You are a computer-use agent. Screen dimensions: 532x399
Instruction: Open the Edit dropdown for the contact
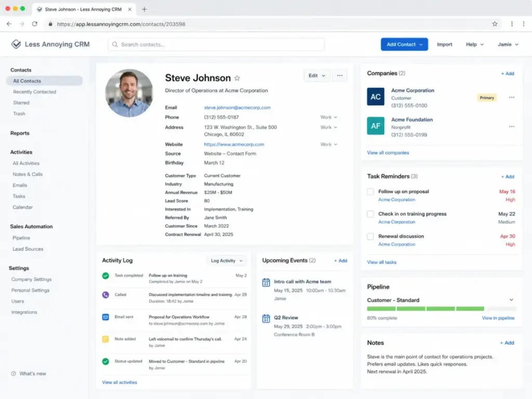(x=316, y=75)
